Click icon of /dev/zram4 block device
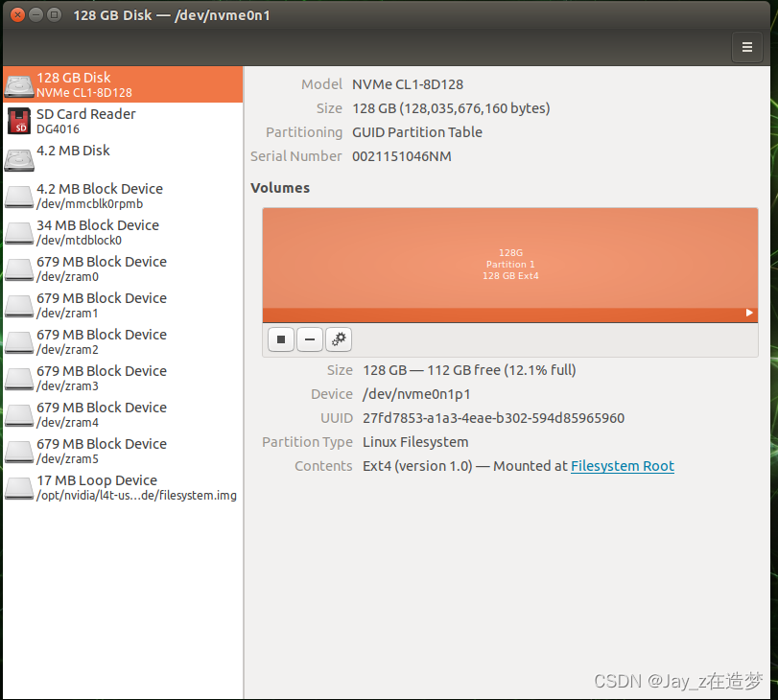Screen dimensions: 778x700 [x=19, y=415]
